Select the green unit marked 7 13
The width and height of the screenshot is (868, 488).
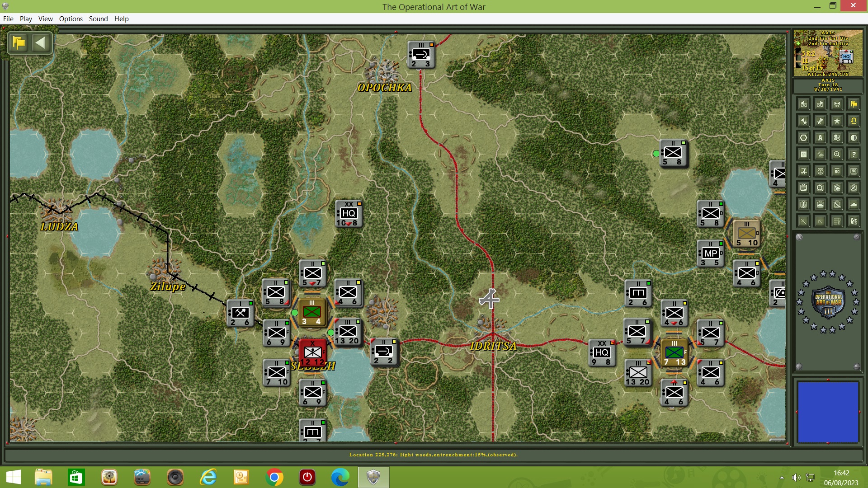(674, 353)
